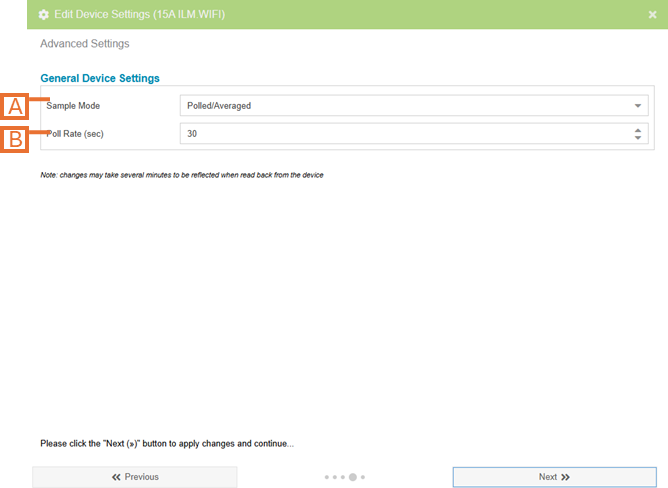Click the orange B callout marker

tap(16, 139)
